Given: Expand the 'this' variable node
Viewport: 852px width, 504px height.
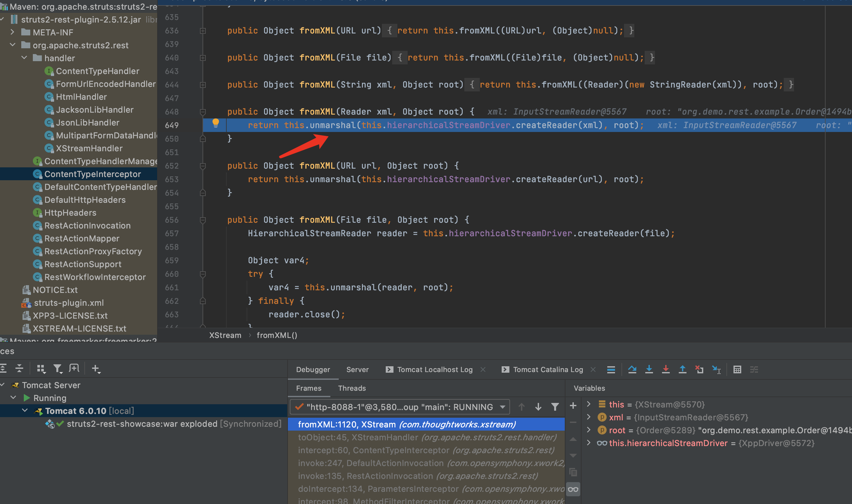Looking at the screenshot, I should [589, 404].
